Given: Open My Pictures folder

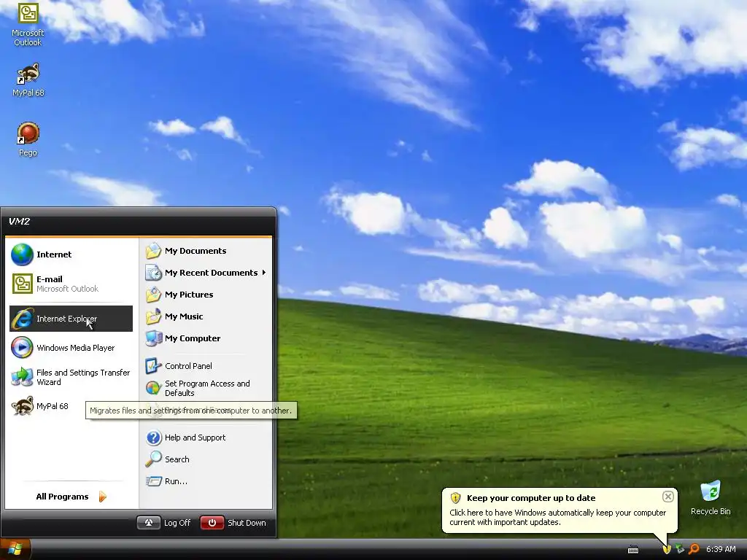Looking at the screenshot, I should (207, 295).
